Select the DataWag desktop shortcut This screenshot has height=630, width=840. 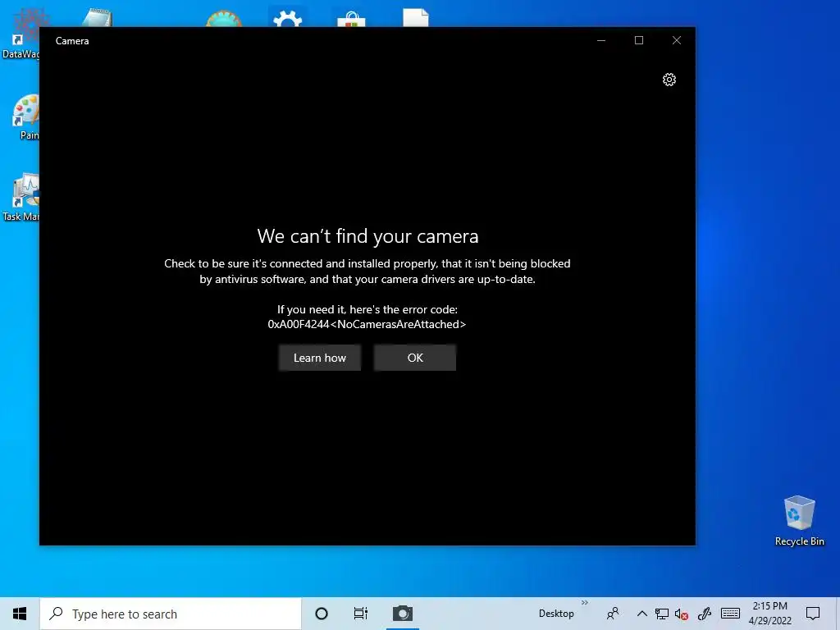coord(21,33)
